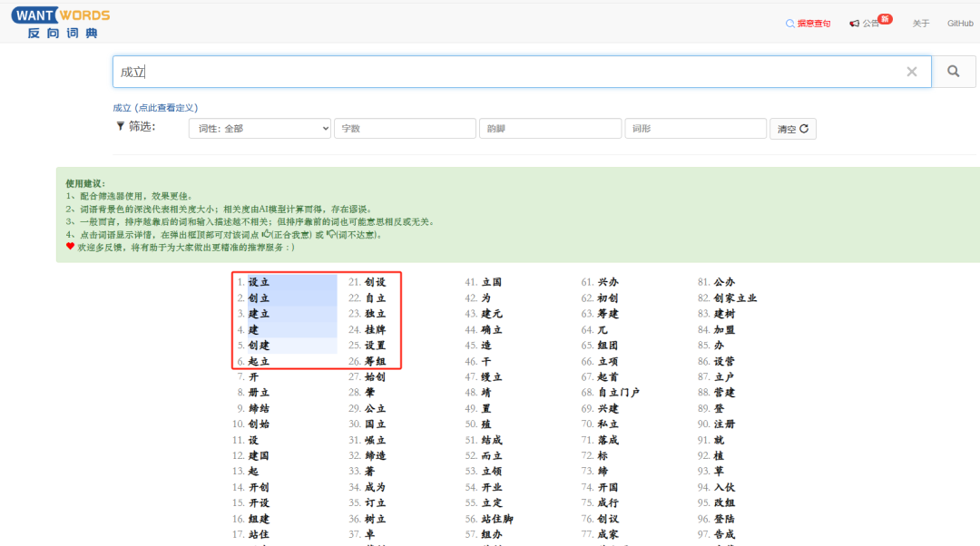The width and height of the screenshot is (980, 546).
Task: Click the result word 创家立业
Action: (735, 298)
